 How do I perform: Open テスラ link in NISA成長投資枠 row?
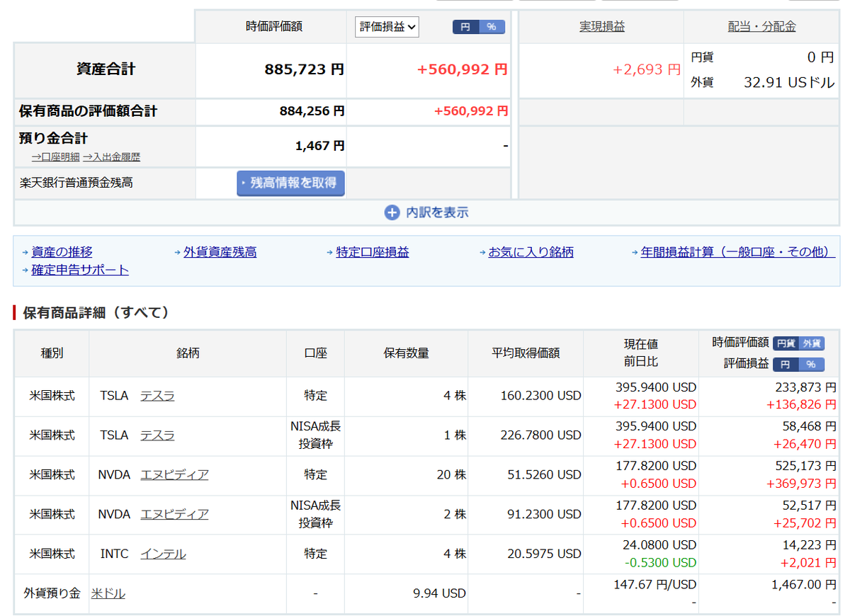[157, 435]
